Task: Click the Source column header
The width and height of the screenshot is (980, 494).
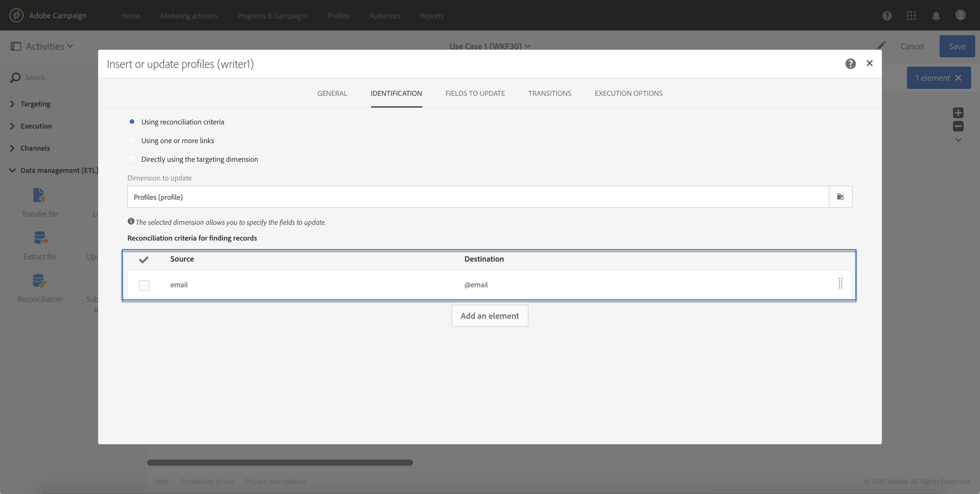Action: pyautogui.click(x=182, y=259)
